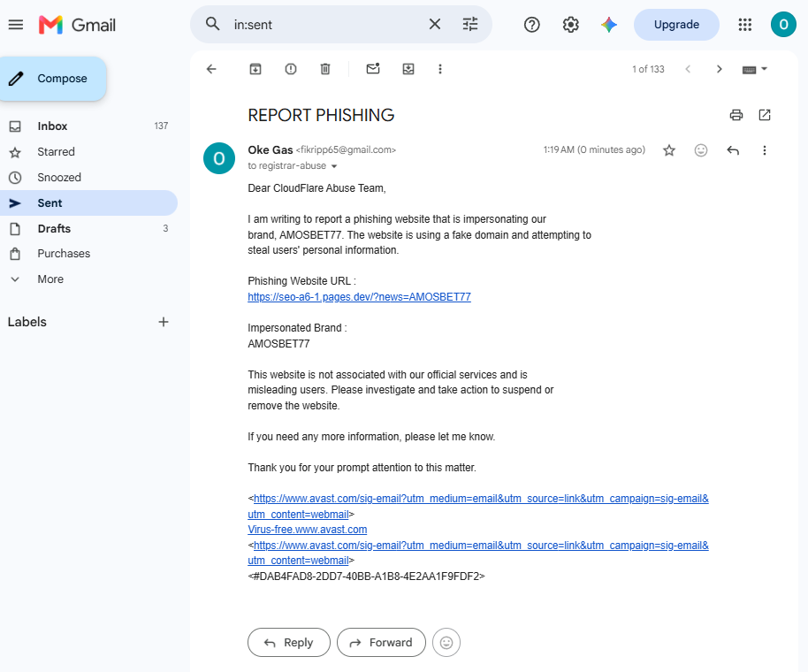Click the Compose button
The image size is (808, 672).
[x=53, y=79]
